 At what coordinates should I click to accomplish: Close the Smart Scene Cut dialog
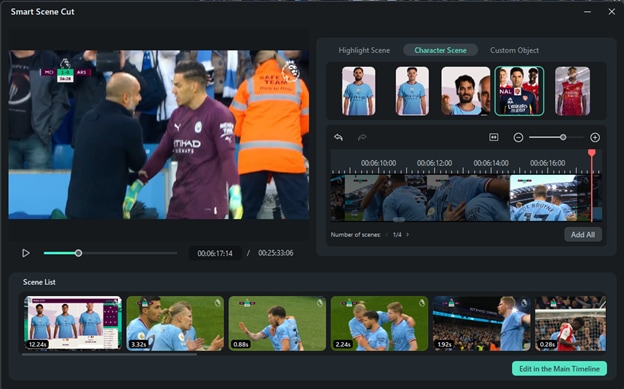(612, 12)
